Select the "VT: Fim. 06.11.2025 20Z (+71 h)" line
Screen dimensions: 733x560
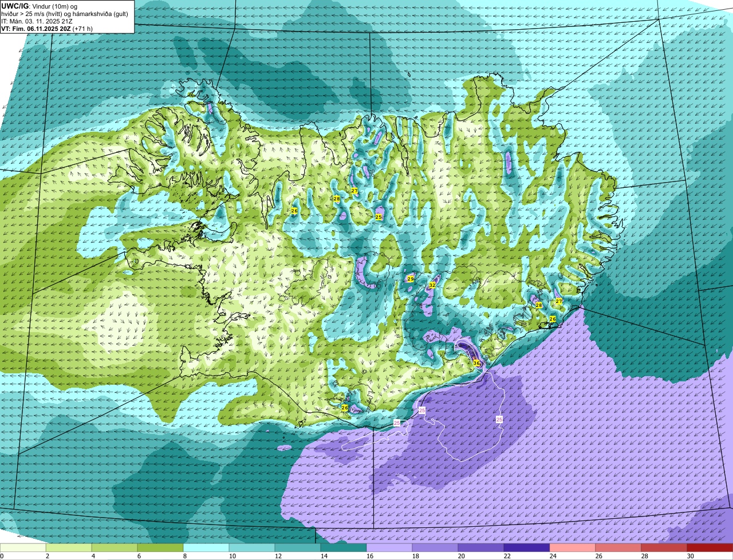pyautogui.click(x=47, y=29)
